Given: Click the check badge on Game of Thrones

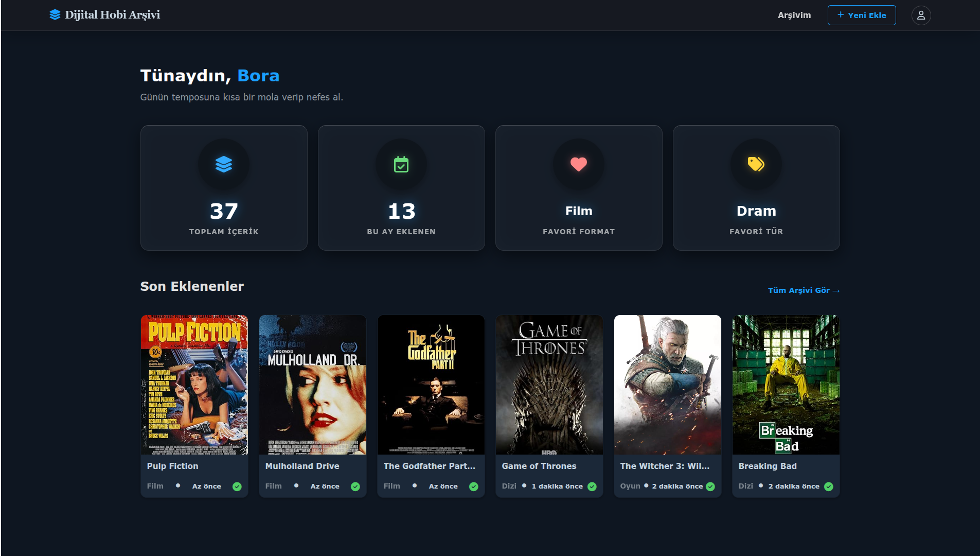Looking at the screenshot, I should click(x=592, y=486).
